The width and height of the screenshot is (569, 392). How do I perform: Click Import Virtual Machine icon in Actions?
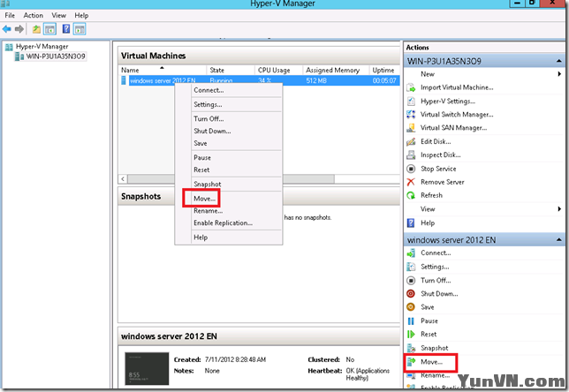[x=411, y=87]
